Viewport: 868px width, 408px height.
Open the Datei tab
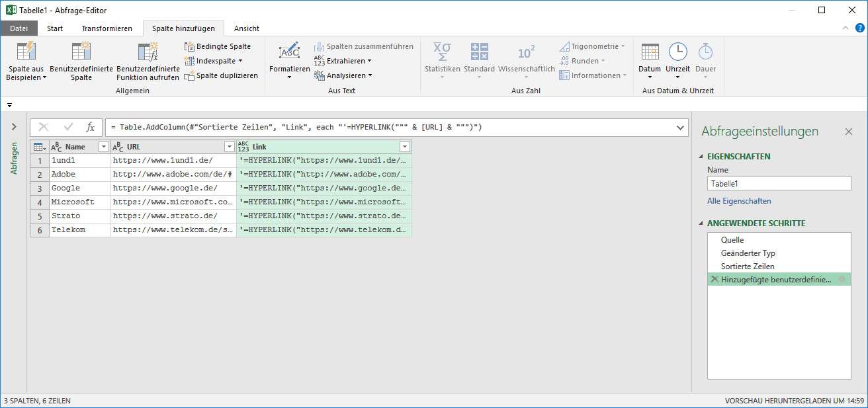pyautogui.click(x=19, y=28)
